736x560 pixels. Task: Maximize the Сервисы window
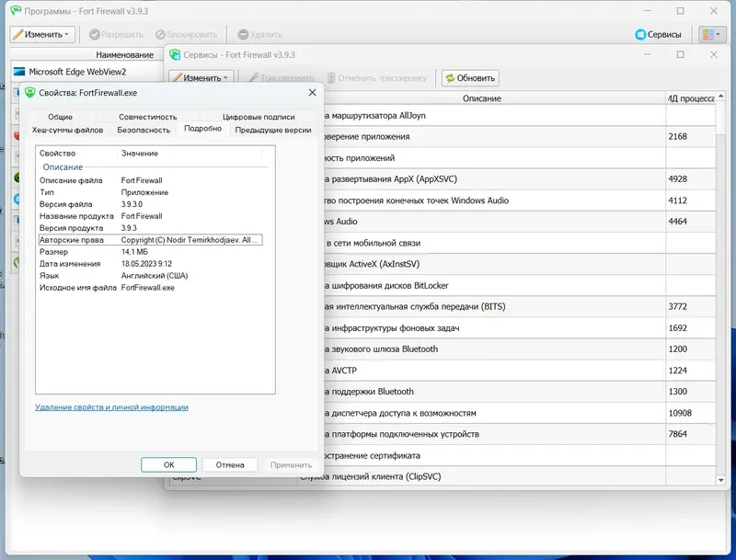tap(680, 54)
